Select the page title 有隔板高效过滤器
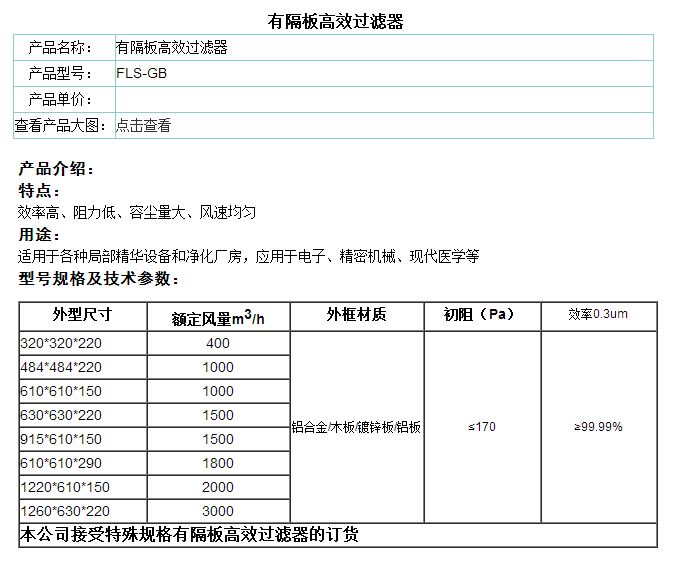676x566 pixels. point(335,21)
